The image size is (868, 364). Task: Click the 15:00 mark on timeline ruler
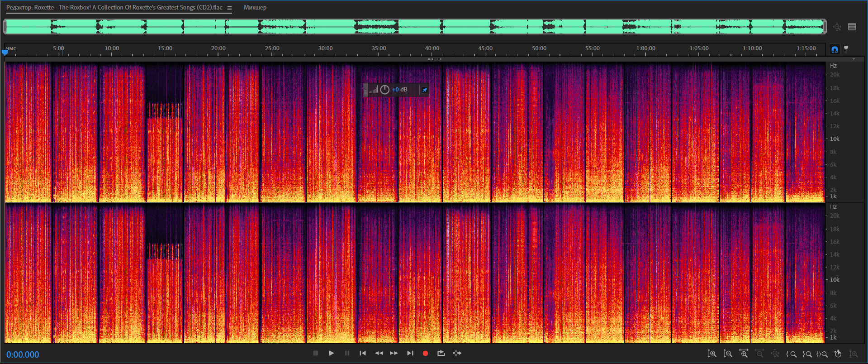pyautogui.click(x=165, y=48)
